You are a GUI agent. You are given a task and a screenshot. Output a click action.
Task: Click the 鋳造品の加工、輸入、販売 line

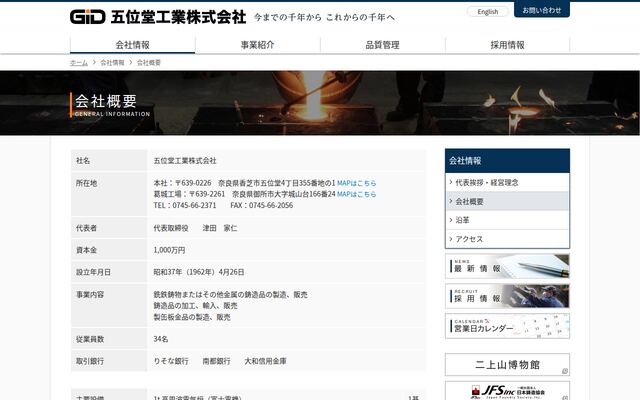(x=196, y=306)
